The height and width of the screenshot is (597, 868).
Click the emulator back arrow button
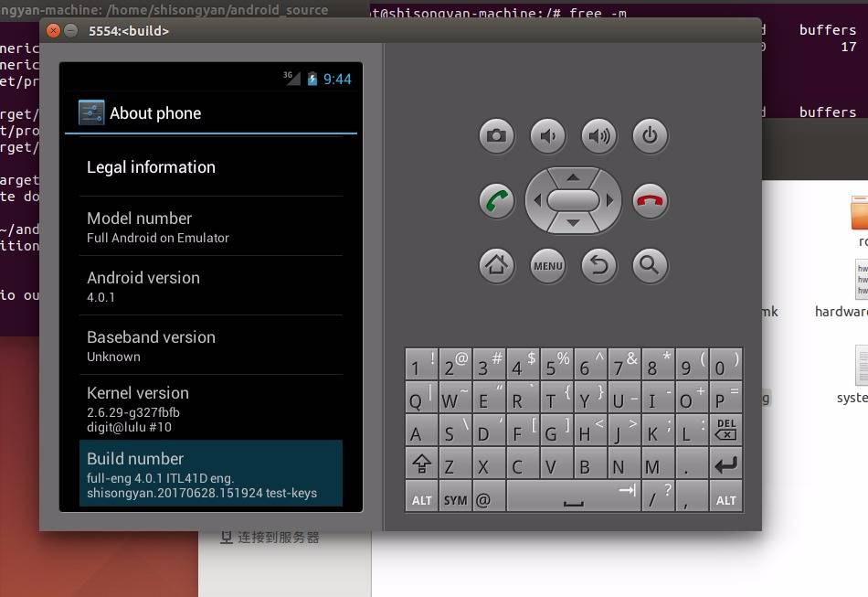[x=598, y=266]
